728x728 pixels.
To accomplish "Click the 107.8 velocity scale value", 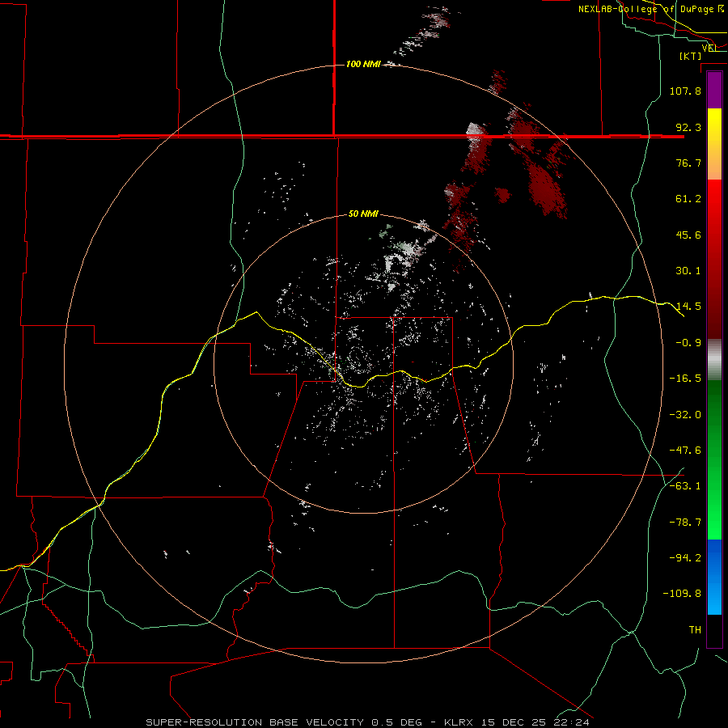I will (685, 91).
